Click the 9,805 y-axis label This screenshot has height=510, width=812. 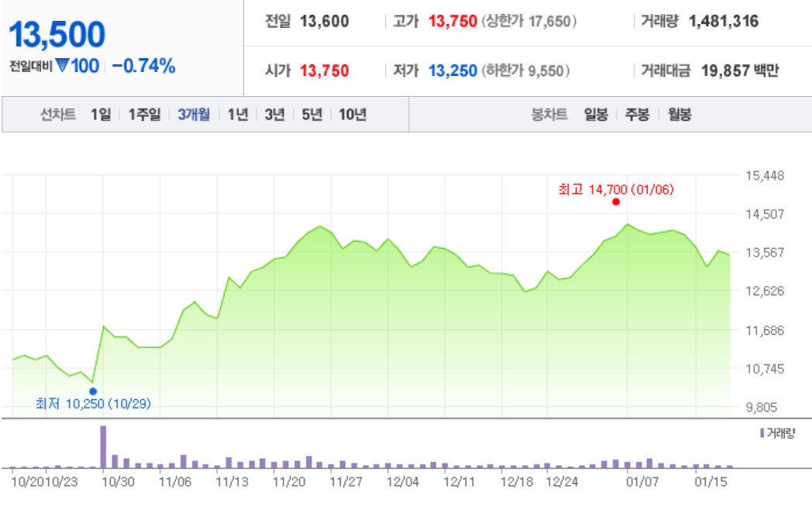(761, 408)
